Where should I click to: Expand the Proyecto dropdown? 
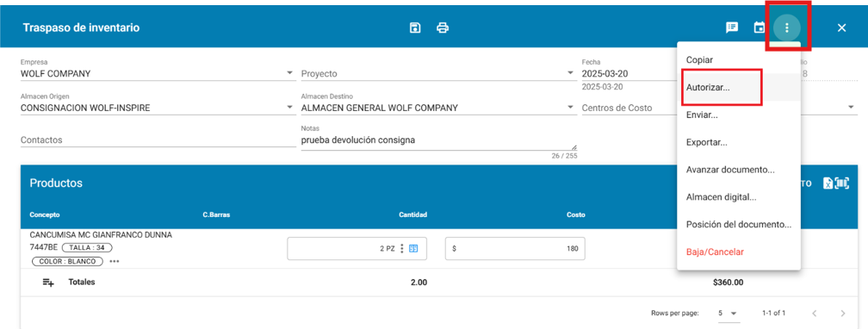[570, 73]
